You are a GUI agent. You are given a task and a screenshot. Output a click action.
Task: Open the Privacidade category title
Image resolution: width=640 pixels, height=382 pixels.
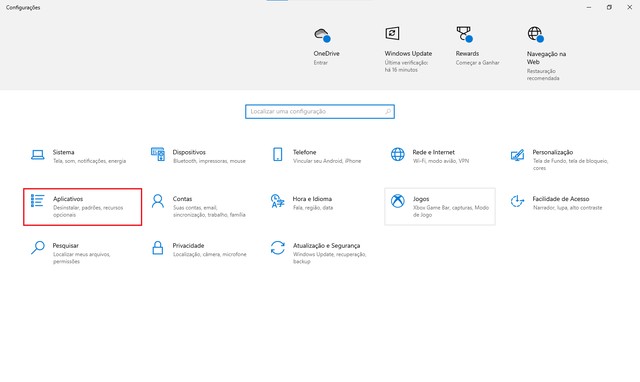pos(188,245)
